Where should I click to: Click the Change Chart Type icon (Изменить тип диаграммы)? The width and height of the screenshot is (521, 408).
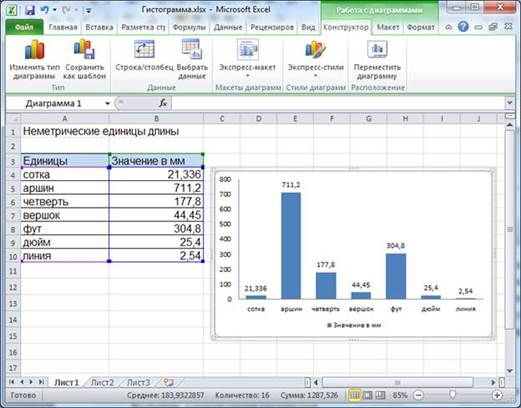tap(34, 50)
